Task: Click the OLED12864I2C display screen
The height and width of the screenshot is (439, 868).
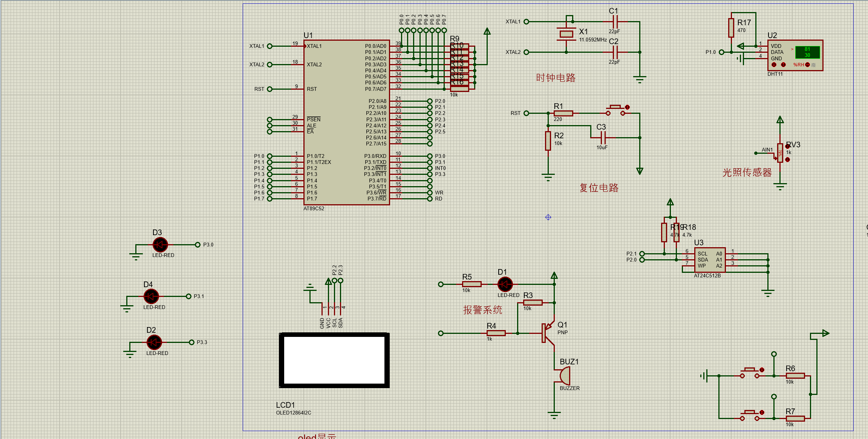Action: 334,360
